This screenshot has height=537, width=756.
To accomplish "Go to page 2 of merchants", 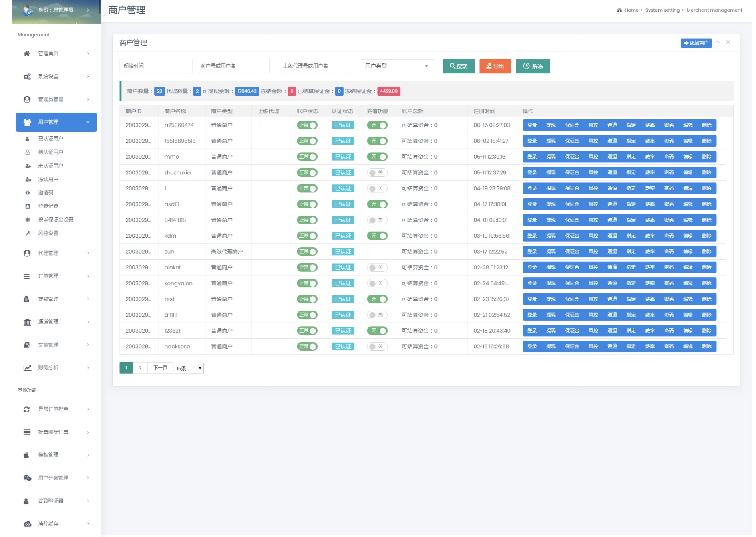I will coord(140,368).
